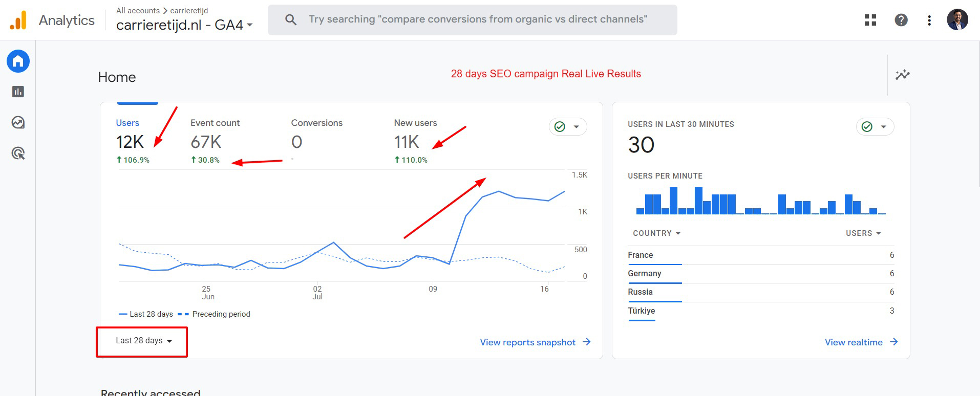Open the Google apps grid icon
Viewport: 980px width, 396px height.
pyautogui.click(x=870, y=20)
